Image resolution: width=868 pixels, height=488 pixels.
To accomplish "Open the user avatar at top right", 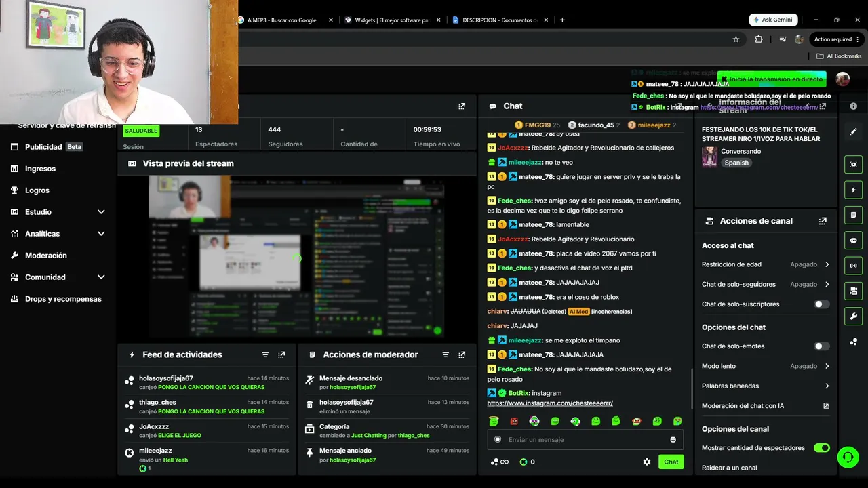I will [843, 79].
